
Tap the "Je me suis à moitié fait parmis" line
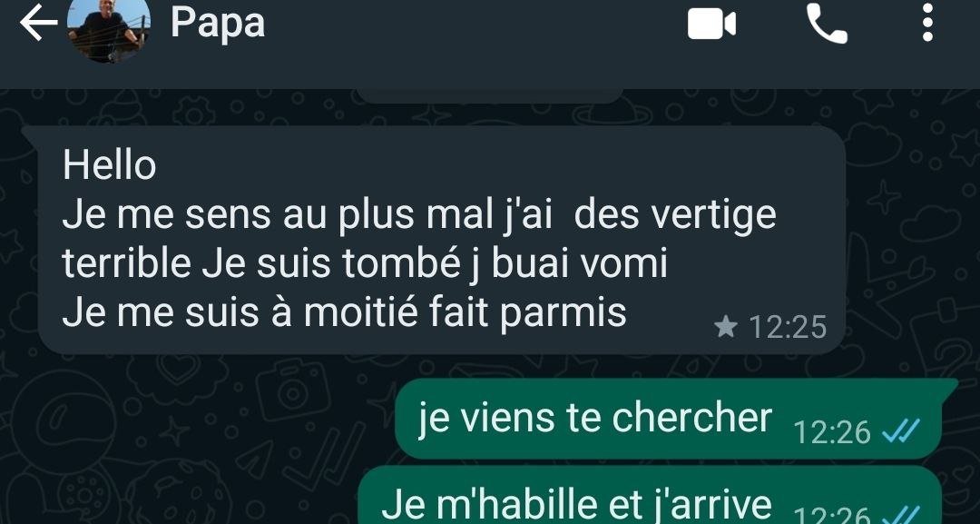[345, 312]
